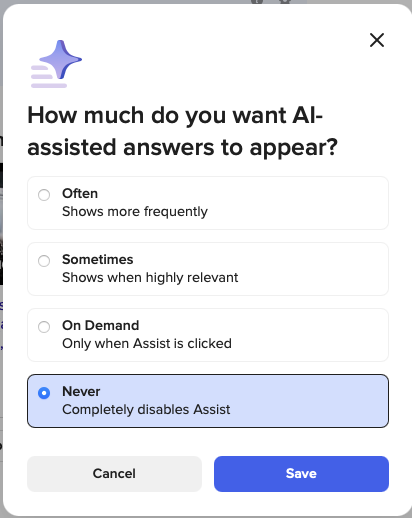Click 'Completely disables Assist' description

146,410
